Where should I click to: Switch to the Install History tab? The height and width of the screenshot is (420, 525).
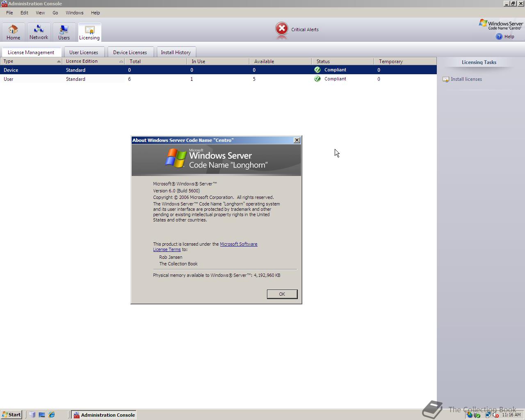(176, 52)
